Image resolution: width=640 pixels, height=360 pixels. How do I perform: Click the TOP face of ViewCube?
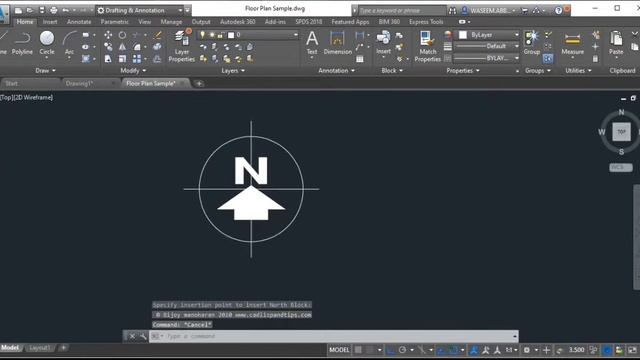(621, 132)
